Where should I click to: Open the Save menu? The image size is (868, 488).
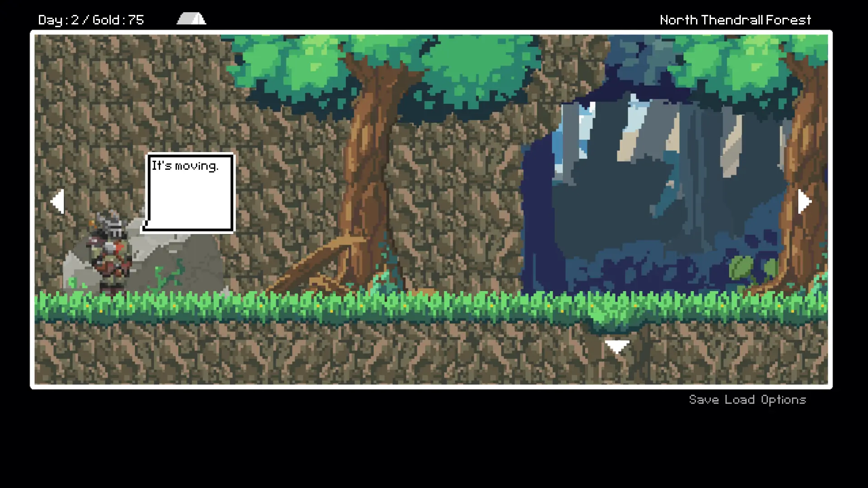click(x=703, y=400)
